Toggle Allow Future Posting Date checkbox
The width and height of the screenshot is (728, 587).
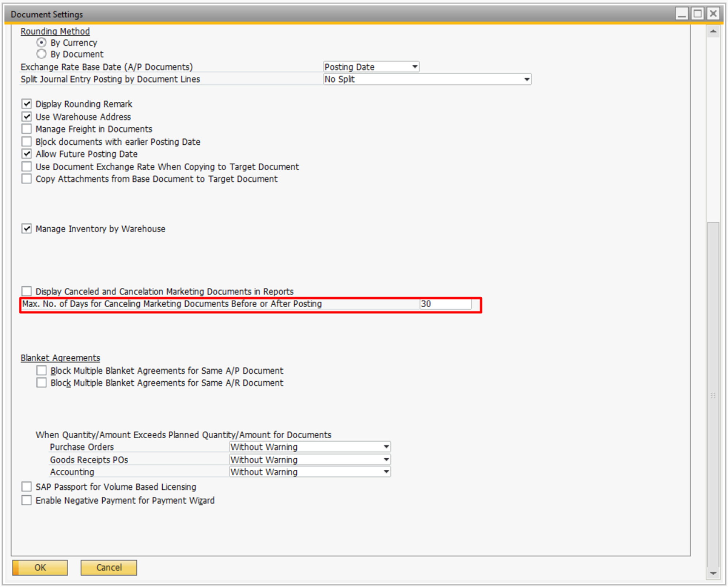27,154
